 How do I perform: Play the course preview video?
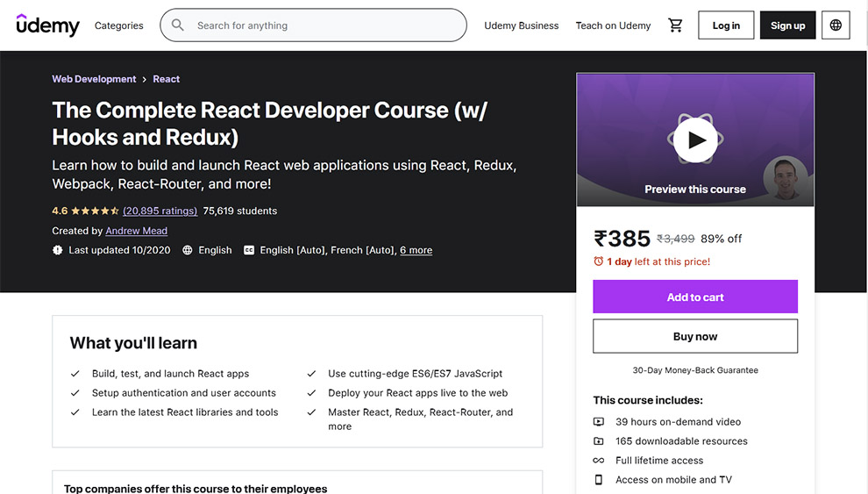point(695,140)
